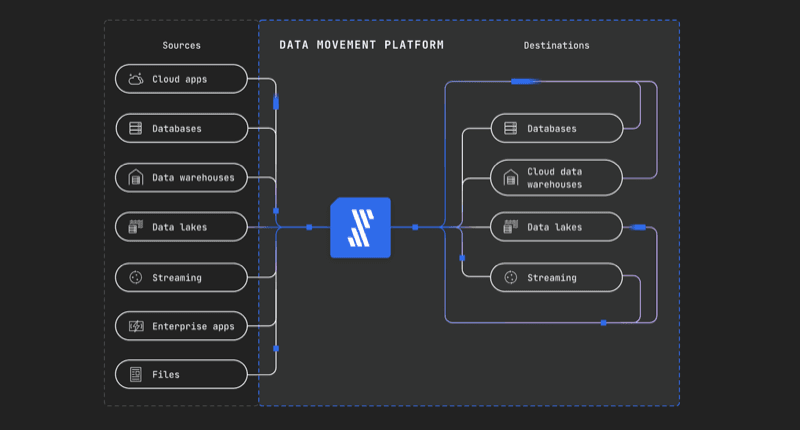Click the blue marker on top destination line
Screen dimensions: 800x430
pos(525,81)
